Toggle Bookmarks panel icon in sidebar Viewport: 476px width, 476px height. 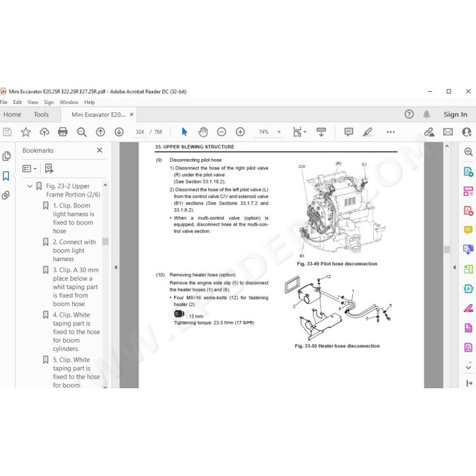(5, 175)
